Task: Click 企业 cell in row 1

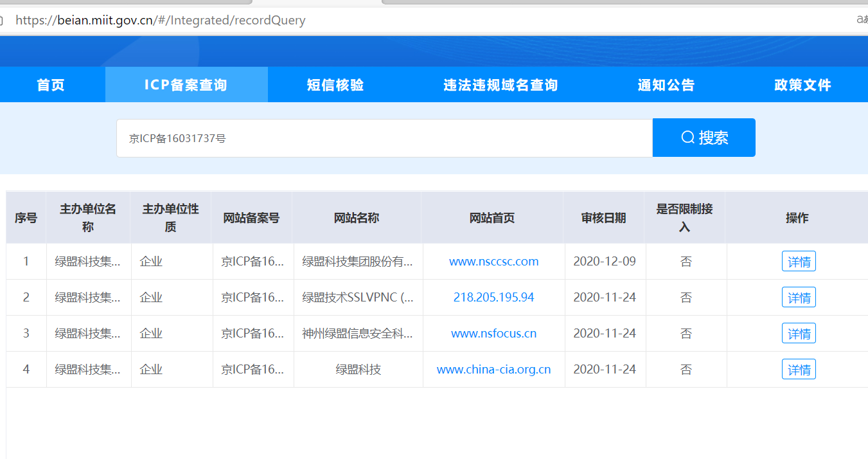Action: click(x=172, y=262)
